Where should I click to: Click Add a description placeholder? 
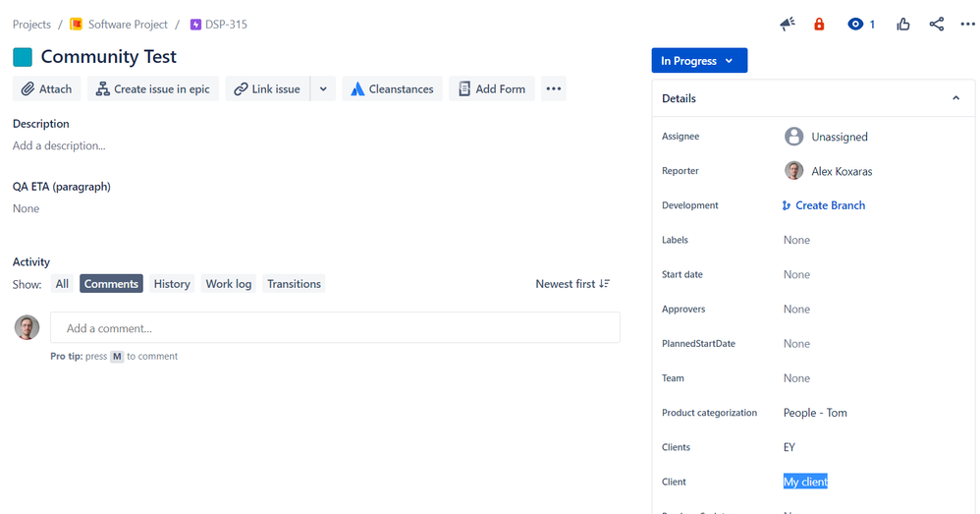coord(59,145)
